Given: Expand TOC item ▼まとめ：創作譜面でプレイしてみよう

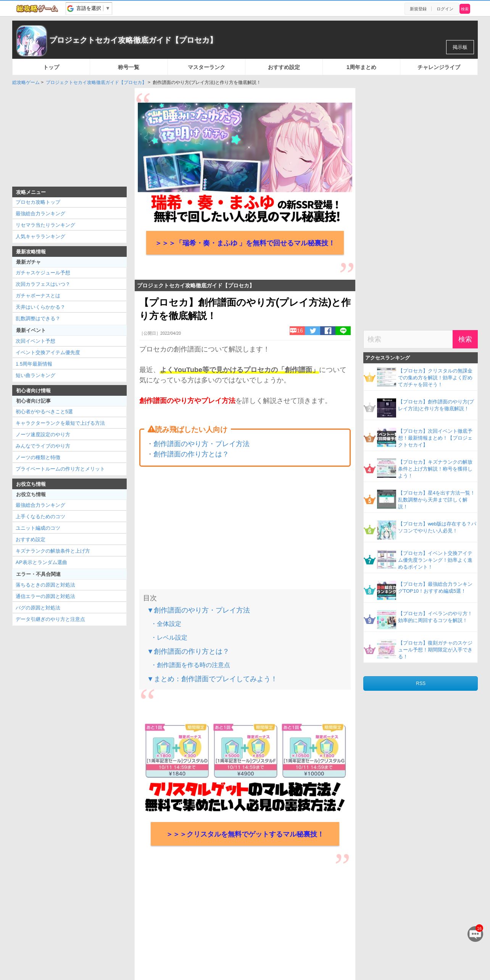Looking at the screenshot, I should tap(212, 679).
